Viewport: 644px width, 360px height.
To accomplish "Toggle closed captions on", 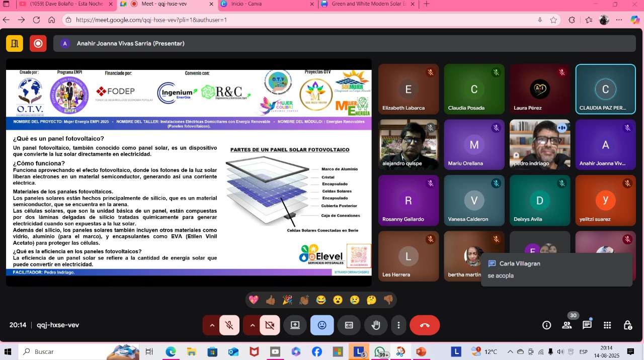I will pyautogui.click(x=349, y=325).
